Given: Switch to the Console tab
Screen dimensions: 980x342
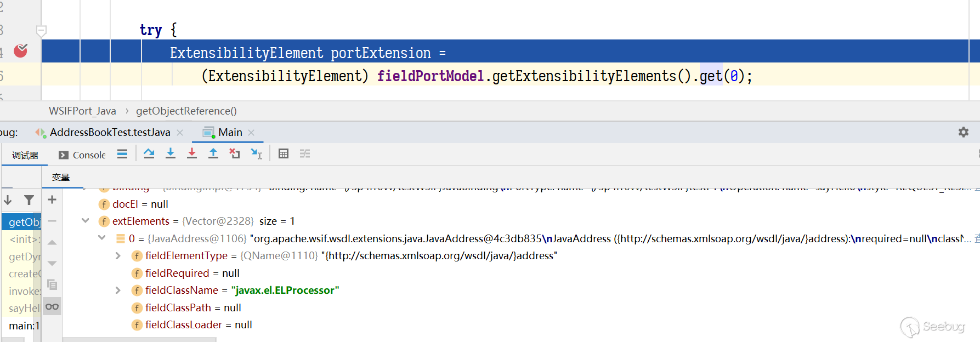Looking at the screenshot, I should pyautogui.click(x=83, y=155).
